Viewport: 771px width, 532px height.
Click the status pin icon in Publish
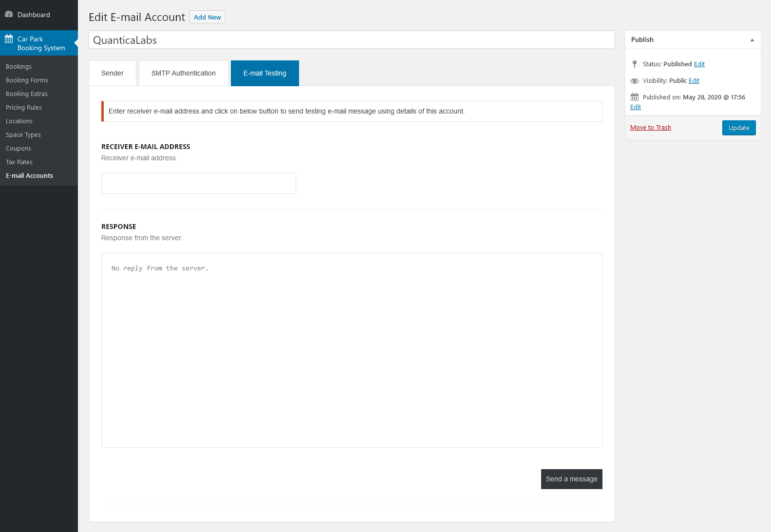point(634,64)
